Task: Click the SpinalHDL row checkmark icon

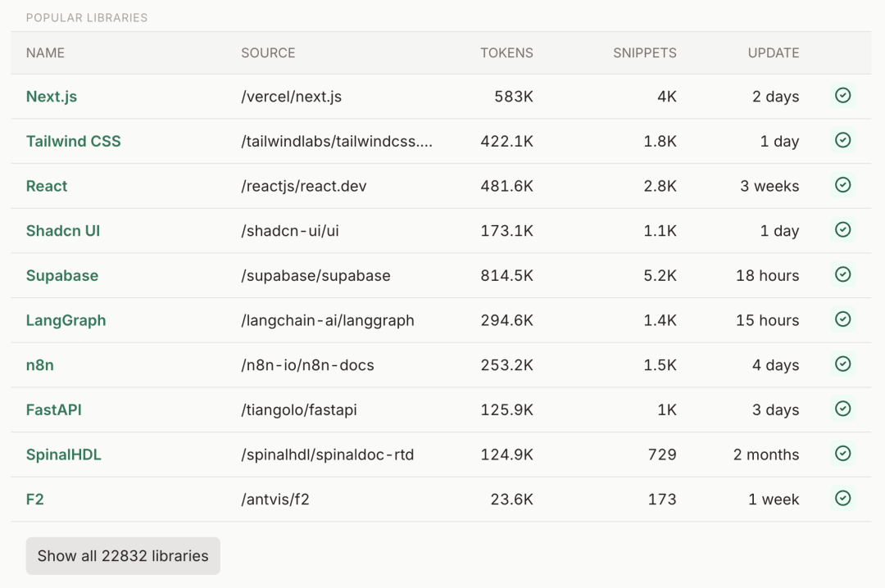Action: pos(842,454)
